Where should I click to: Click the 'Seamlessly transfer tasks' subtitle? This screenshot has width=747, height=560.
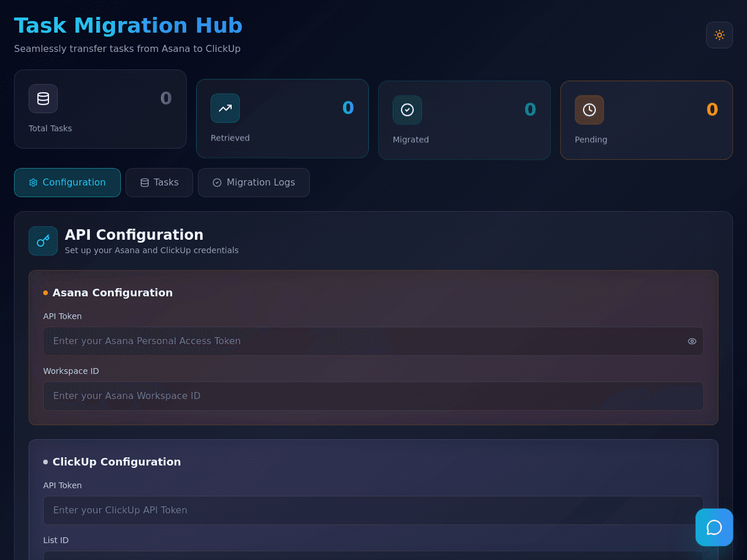[x=127, y=48]
